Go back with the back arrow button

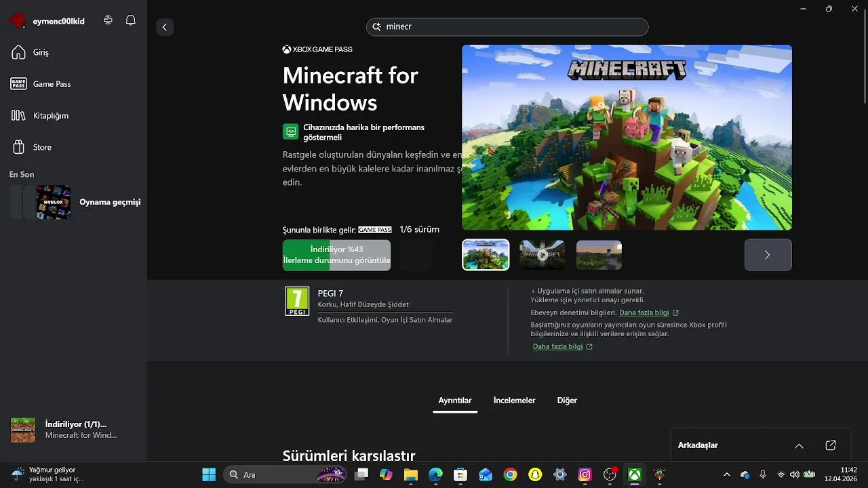[x=165, y=27]
